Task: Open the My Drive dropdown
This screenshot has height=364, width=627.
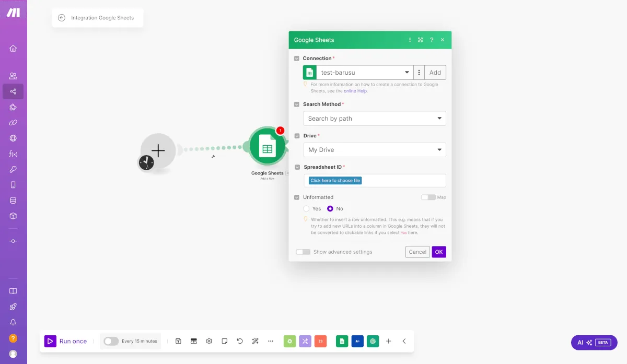Action: [x=375, y=150]
